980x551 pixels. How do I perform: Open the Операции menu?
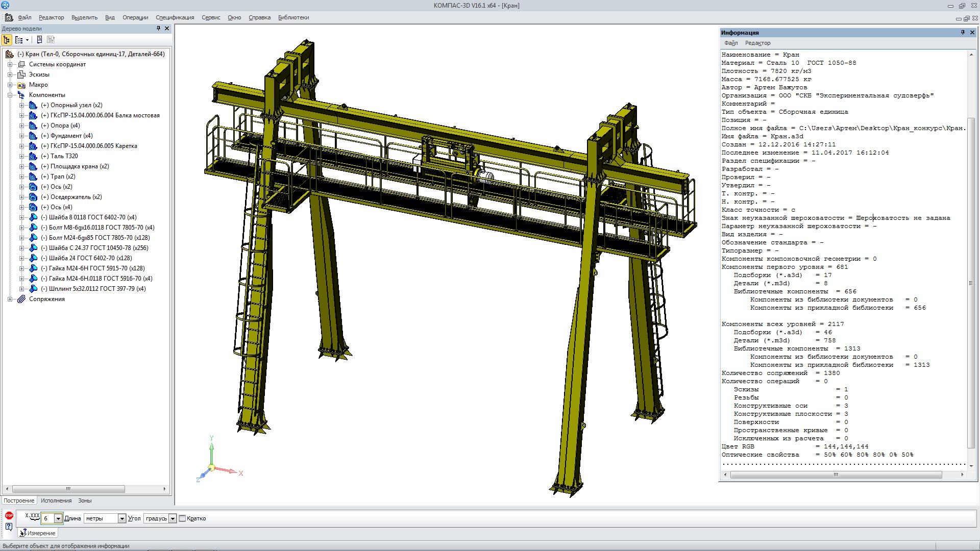click(x=135, y=17)
